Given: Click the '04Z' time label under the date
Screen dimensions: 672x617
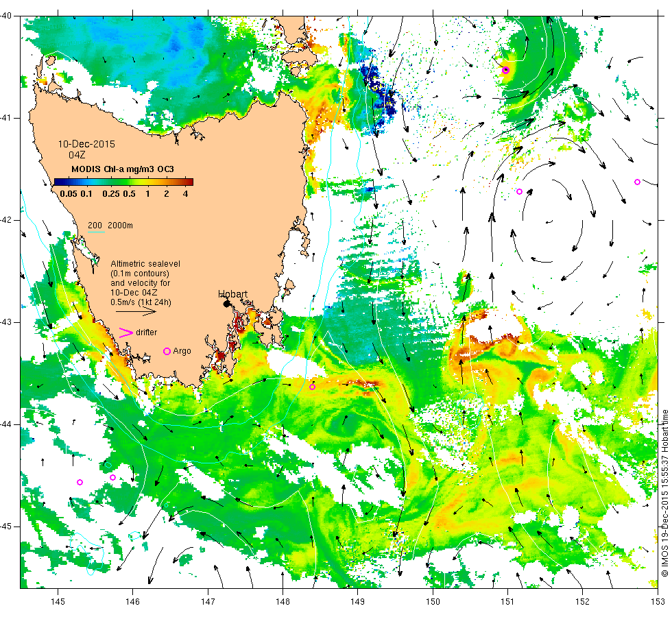Looking at the screenshot, I should [x=77, y=155].
